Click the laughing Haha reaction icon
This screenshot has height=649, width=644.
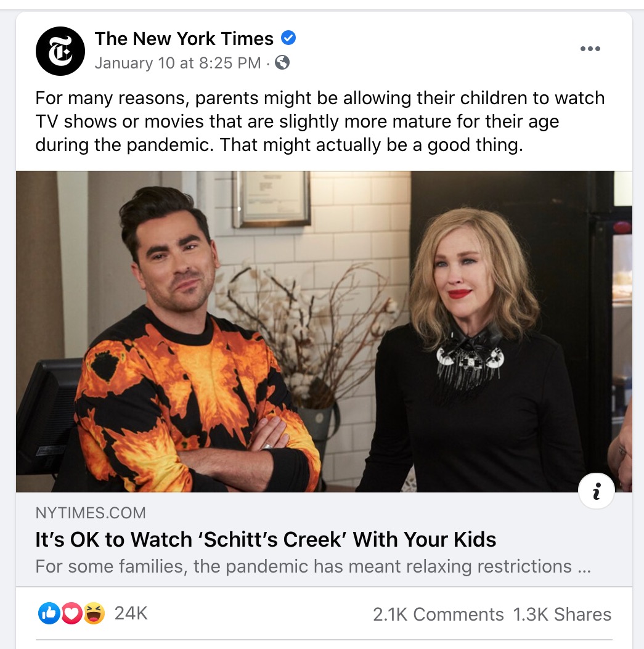(x=94, y=613)
